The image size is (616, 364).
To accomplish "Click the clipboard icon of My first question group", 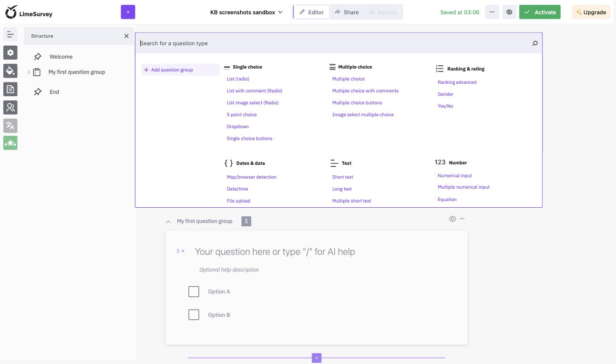I will point(37,72).
